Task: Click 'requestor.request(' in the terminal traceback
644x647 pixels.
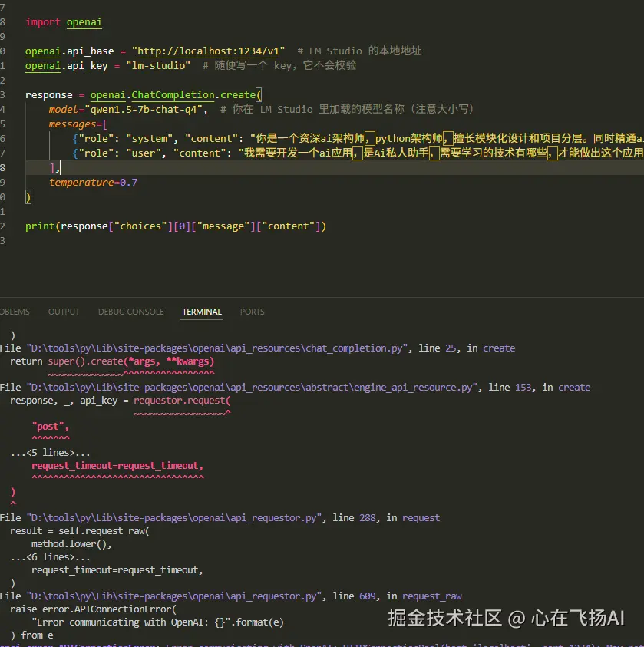Action: 182,401
